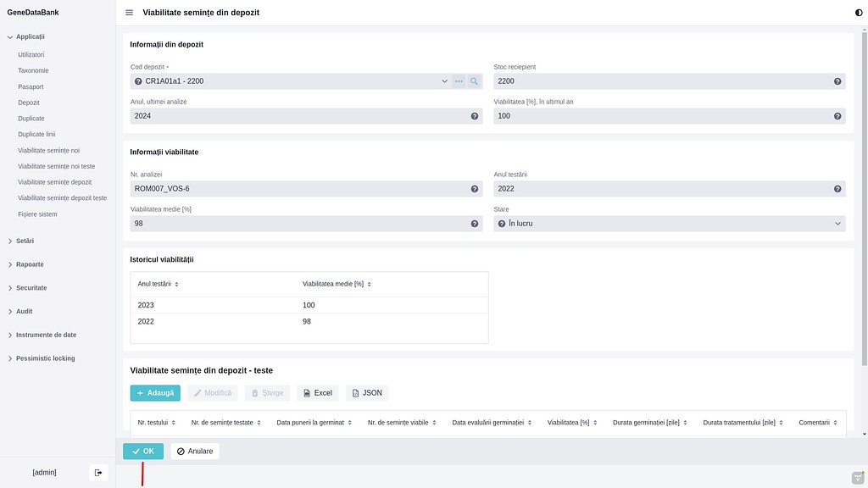Export tests table to Excel
This screenshot has width=868, height=488.
point(318,393)
